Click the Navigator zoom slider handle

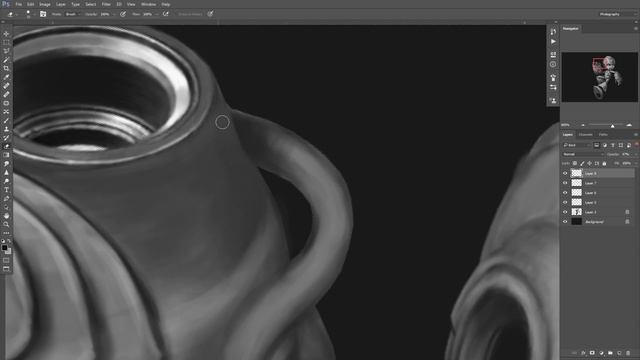(612, 126)
